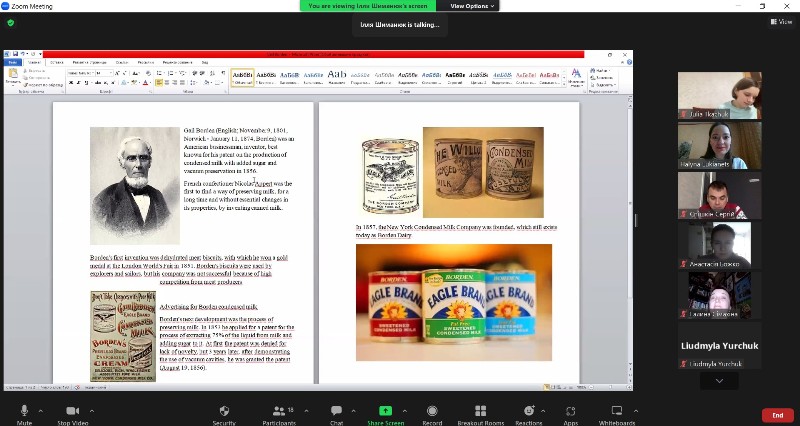This screenshot has height=426, width=800.
Task: Open the View Options dropdown
Action: coord(470,6)
